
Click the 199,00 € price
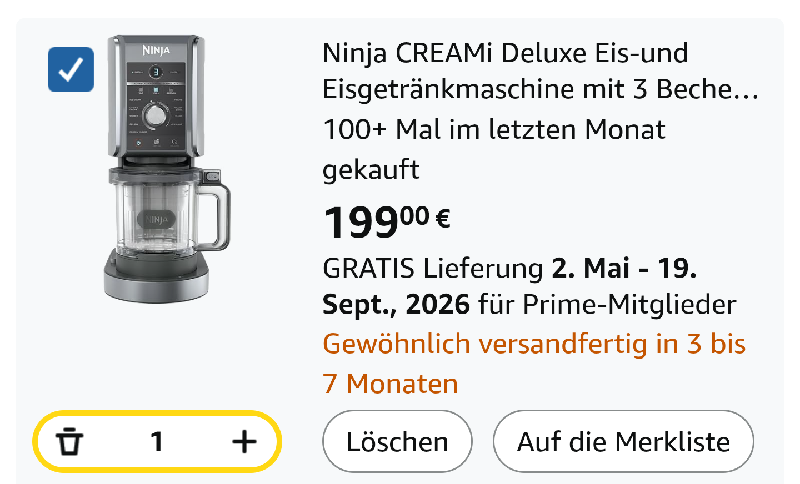(385, 221)
